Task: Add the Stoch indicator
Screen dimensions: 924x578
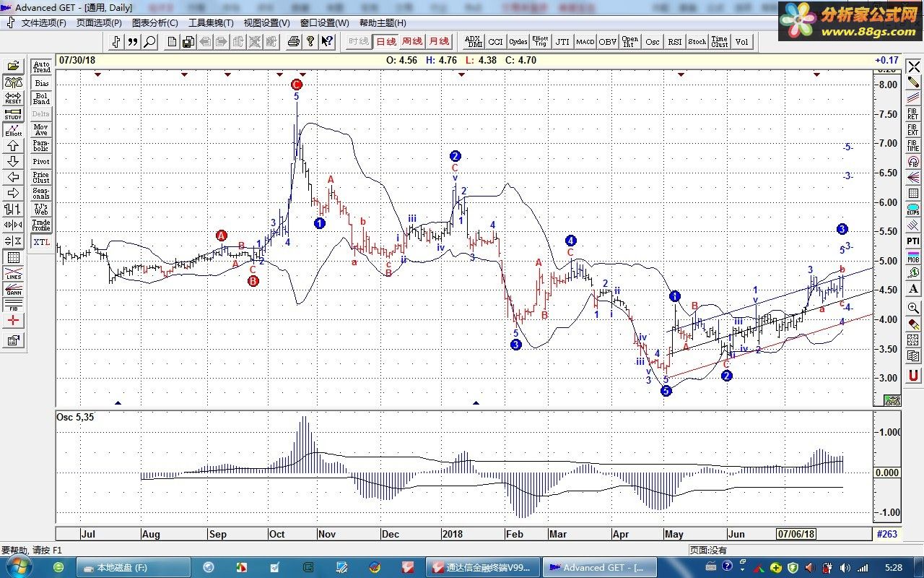Action: 697,42
